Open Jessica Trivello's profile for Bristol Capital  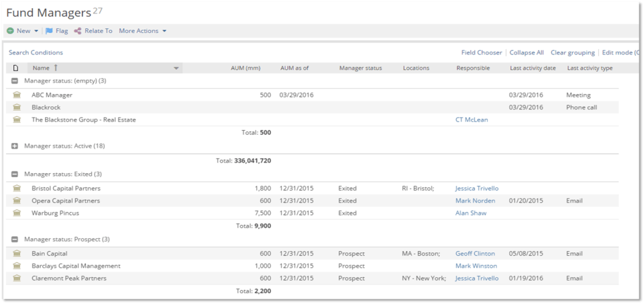point(476,189)
